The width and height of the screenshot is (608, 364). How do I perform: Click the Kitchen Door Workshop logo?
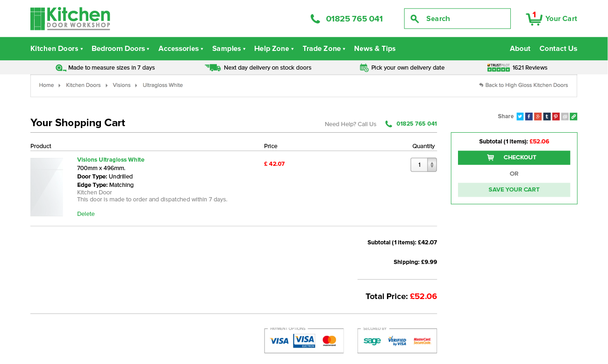[70, 19]
